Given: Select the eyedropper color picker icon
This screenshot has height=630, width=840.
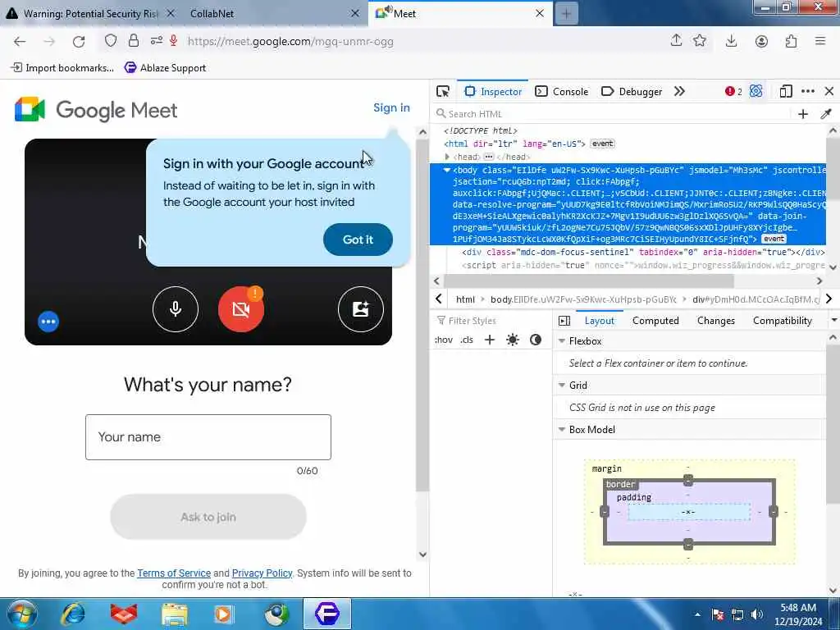Looking at the screenshot, I should [825, 113].
